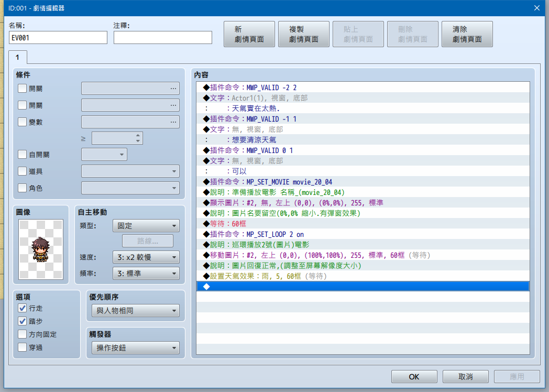Enable the 穿過 through checkbox
The image size is (549, 392).
coord(22,347)
